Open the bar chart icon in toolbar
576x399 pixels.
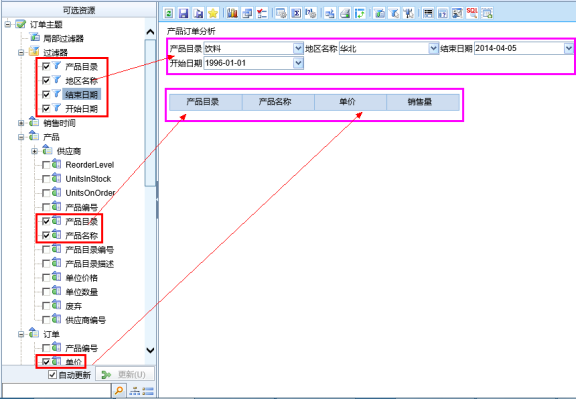click(232, 14)
